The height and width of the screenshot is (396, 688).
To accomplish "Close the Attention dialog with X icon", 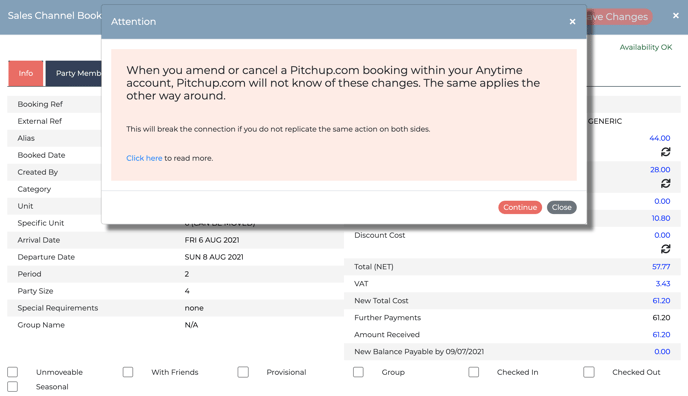I will coord(572,21).
